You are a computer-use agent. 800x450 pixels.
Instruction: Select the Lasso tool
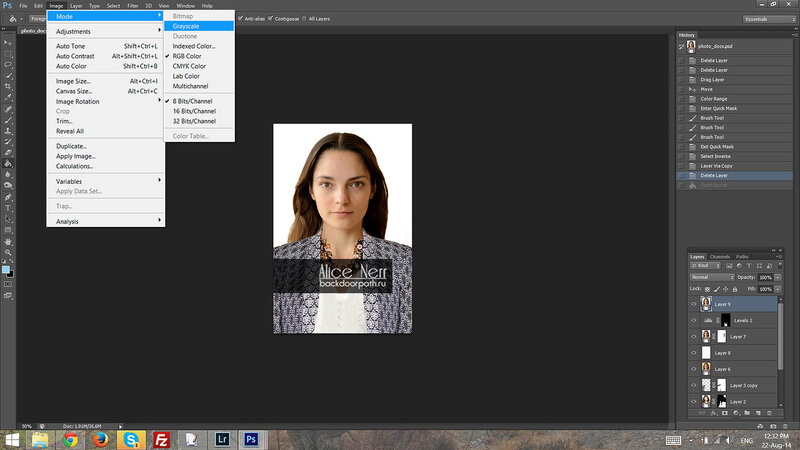click(8, 63)
